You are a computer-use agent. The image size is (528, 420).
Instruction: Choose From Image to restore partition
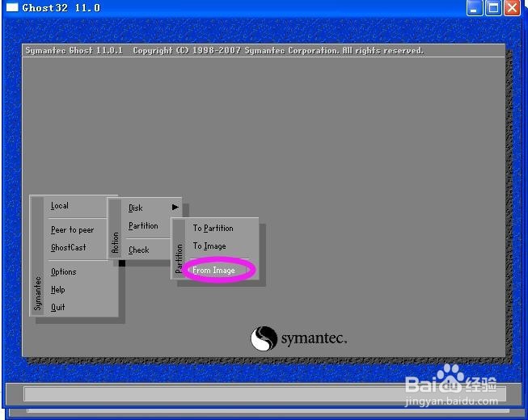213,271
